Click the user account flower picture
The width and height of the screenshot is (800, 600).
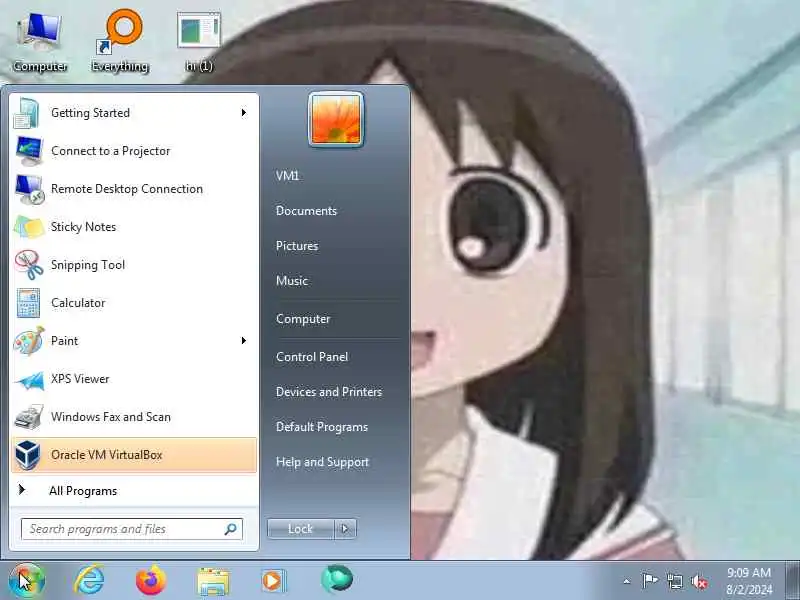coord(336,119)
